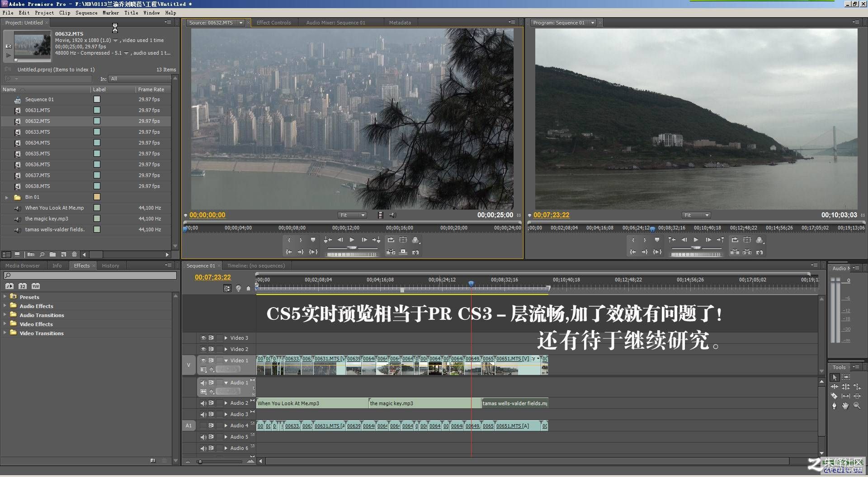Mute Audio 3 track speaker icon
The image size is (868, 477).
(x=203, y=414)
